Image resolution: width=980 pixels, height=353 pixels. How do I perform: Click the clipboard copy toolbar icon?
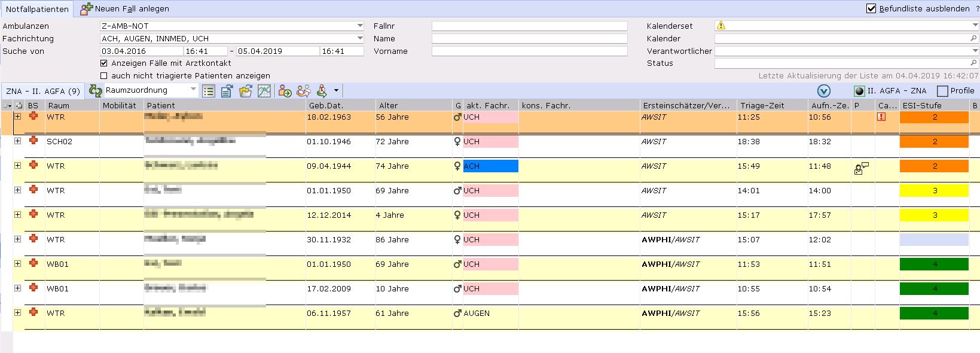pyautogui.click(x=227, y=91)
